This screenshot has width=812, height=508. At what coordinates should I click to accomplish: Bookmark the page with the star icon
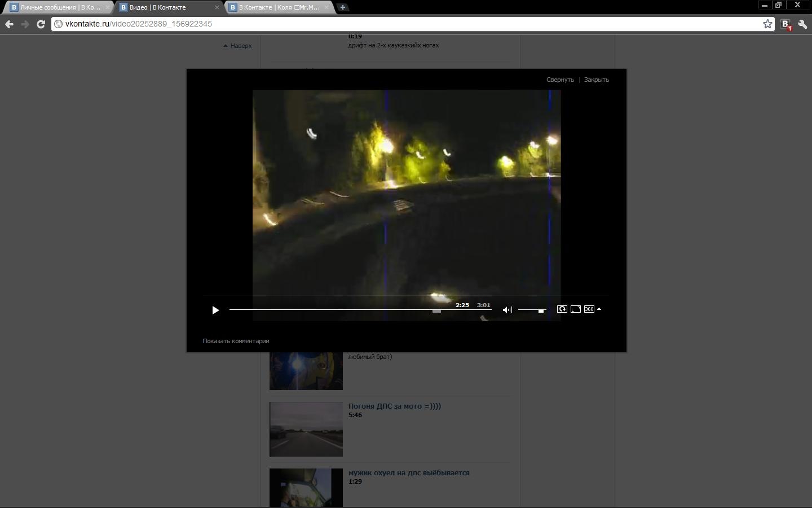point(767,24)
